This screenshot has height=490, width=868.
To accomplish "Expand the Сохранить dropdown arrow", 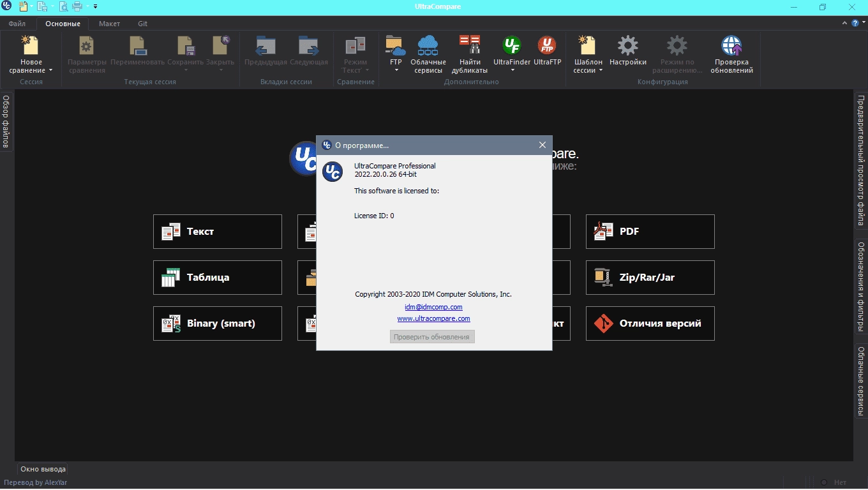I will 185,70.
